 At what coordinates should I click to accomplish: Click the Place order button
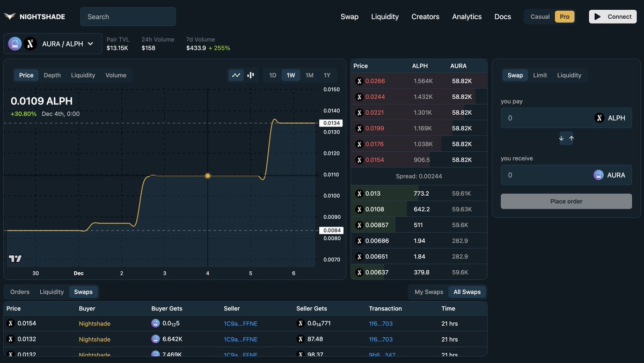(566, 201)
